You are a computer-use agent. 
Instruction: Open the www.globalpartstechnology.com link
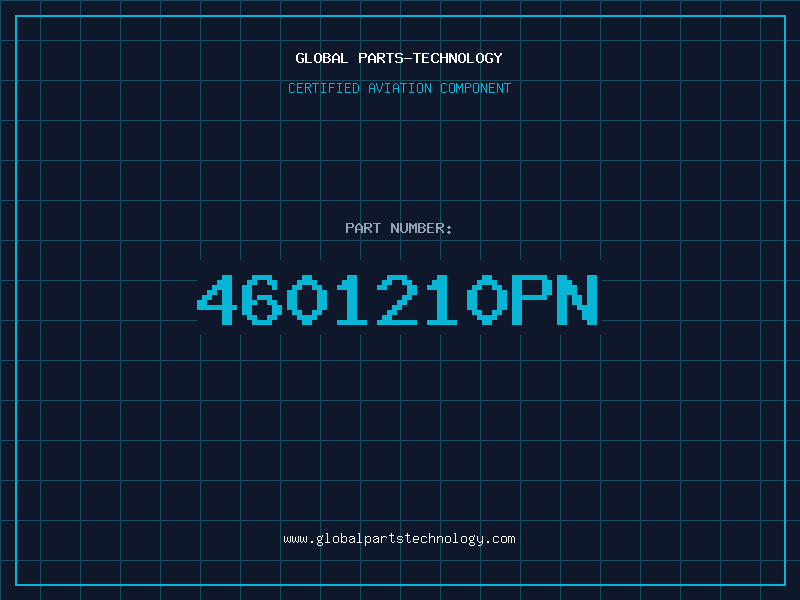pyautogui.click(x=399, y=539)
